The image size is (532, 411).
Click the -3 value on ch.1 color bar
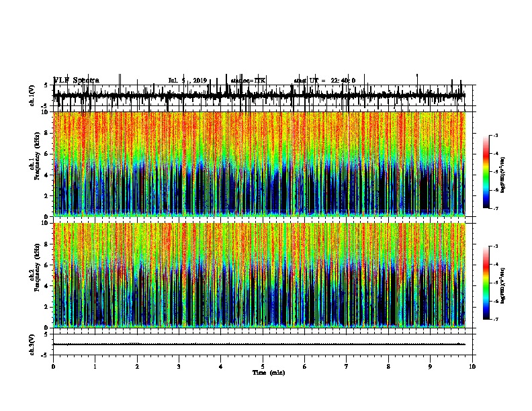[x=496, y=136]
